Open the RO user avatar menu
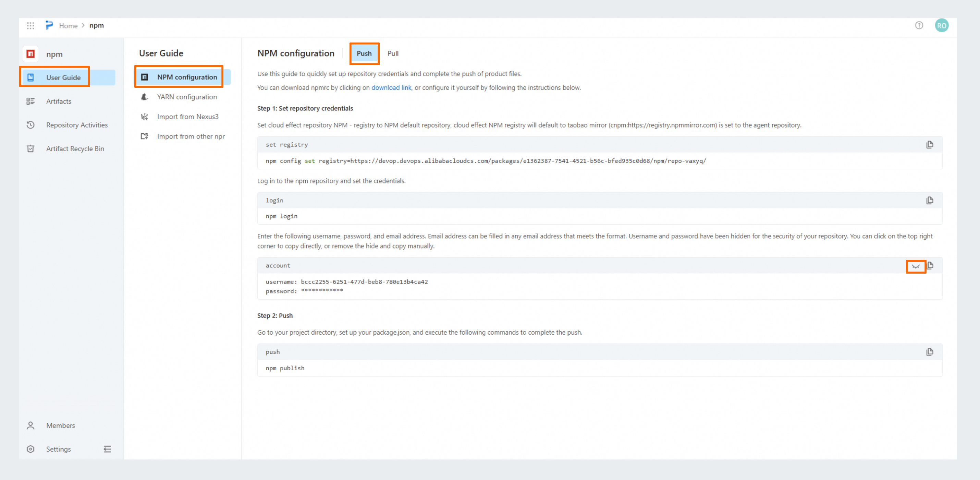This screenshot has height=480, width=980. (941, 25)
